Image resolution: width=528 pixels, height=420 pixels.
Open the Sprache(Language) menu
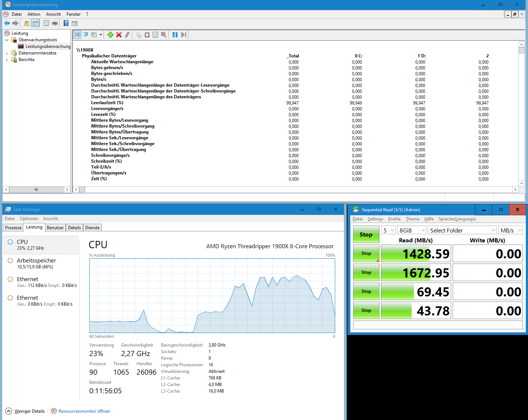tap(457, 219)
